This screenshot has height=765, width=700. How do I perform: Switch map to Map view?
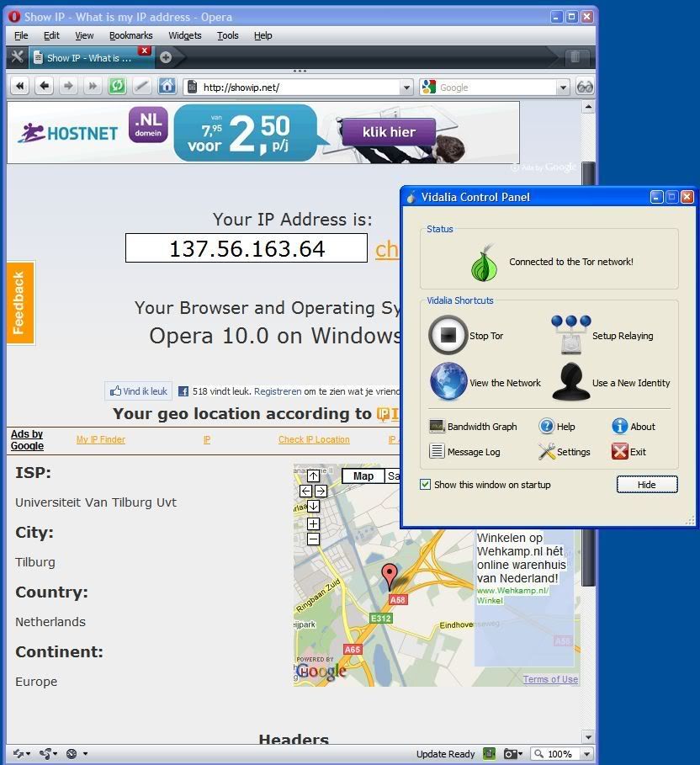coord(363,476)
